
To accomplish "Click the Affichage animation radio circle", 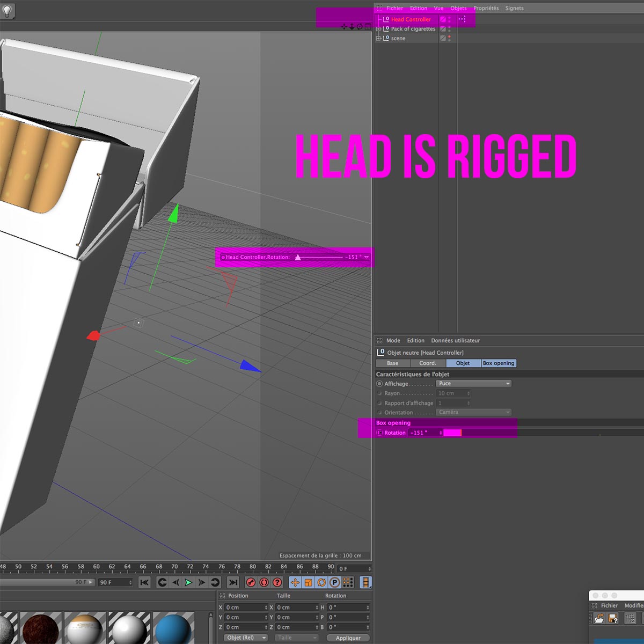I will [x=379, y=384].
